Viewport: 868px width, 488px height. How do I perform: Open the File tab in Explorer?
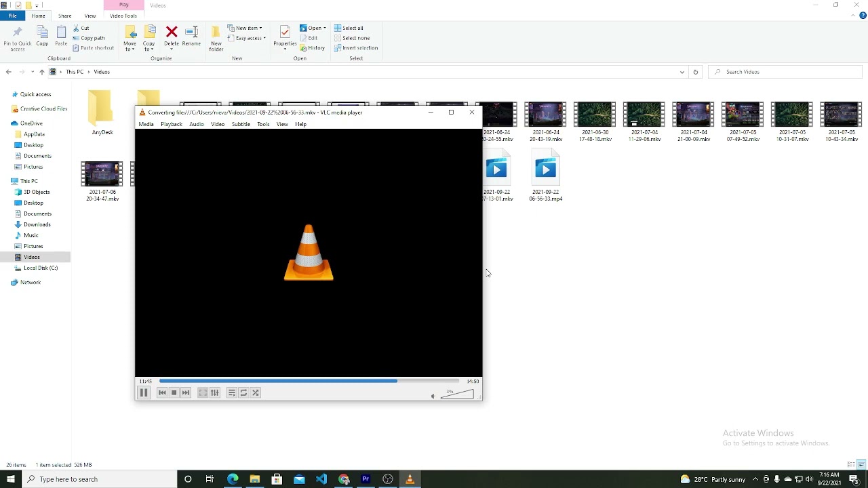tap(12, 16)
